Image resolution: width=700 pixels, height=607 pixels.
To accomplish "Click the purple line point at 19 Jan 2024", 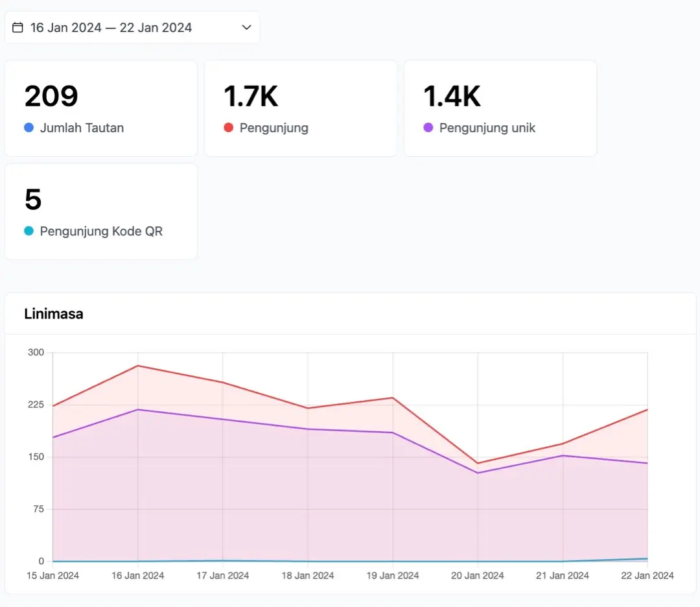I will tap(393, 433).
